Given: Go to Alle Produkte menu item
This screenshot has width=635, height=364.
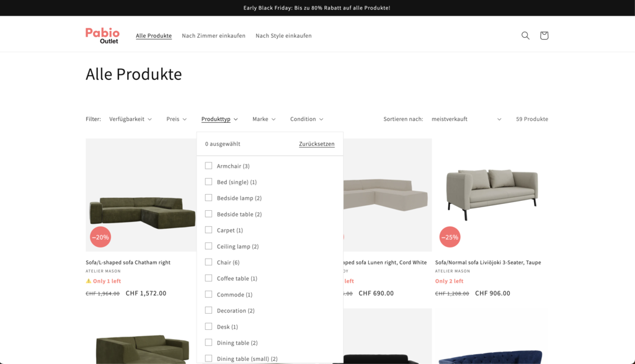Looking at the screenshot, I should coord(154,35).
